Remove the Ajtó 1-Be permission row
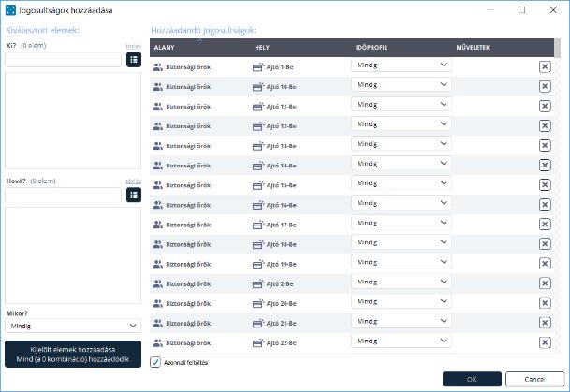This screenshot has width=570, height=392. click(x=545, y=66)
